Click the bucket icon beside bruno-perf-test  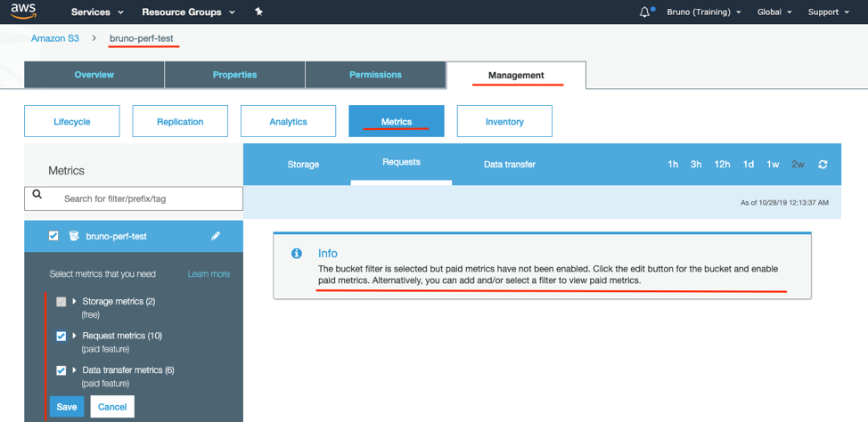[x=74, y=236]
